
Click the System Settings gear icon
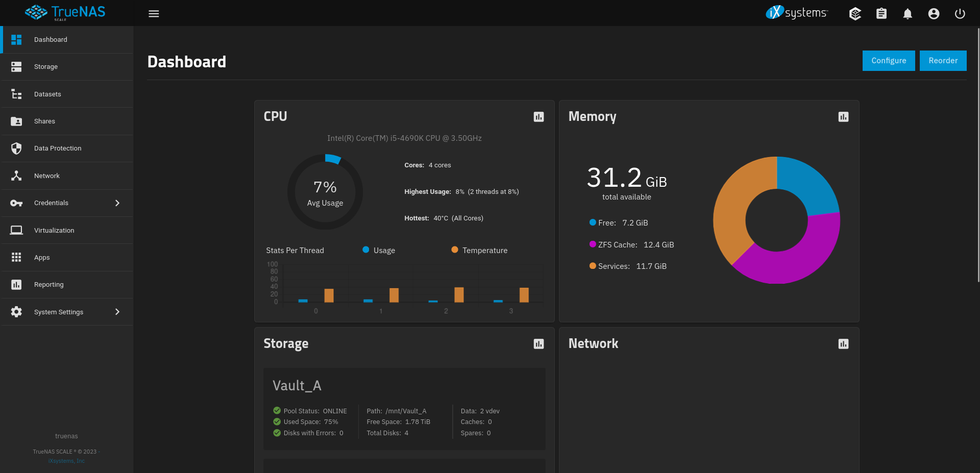(16, 312)
